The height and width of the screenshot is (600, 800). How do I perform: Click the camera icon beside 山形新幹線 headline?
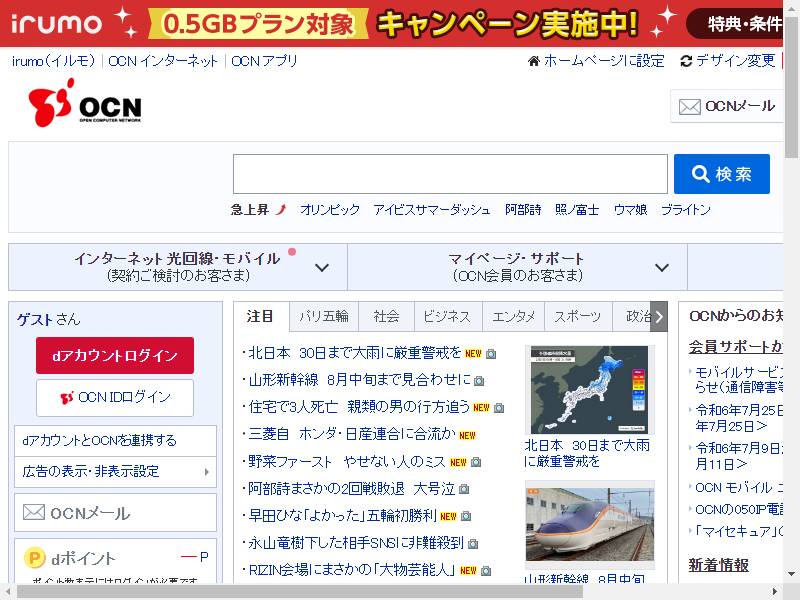(479, 381)
